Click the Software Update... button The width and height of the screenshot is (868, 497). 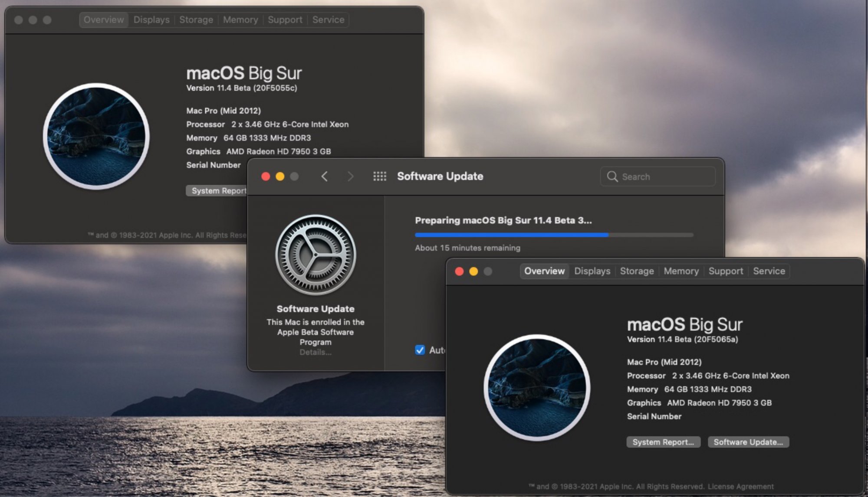pos(748,442)
